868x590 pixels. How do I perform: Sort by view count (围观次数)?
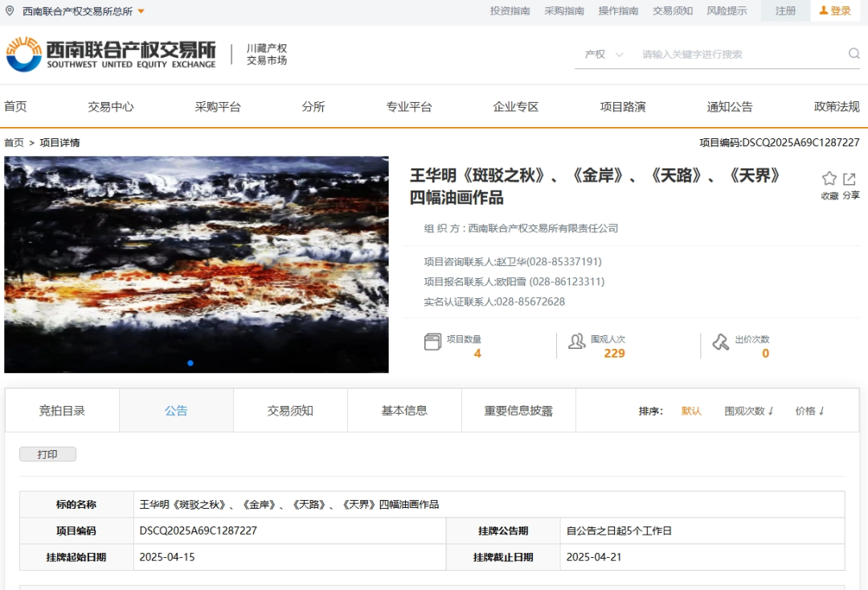tap(748, 411)
